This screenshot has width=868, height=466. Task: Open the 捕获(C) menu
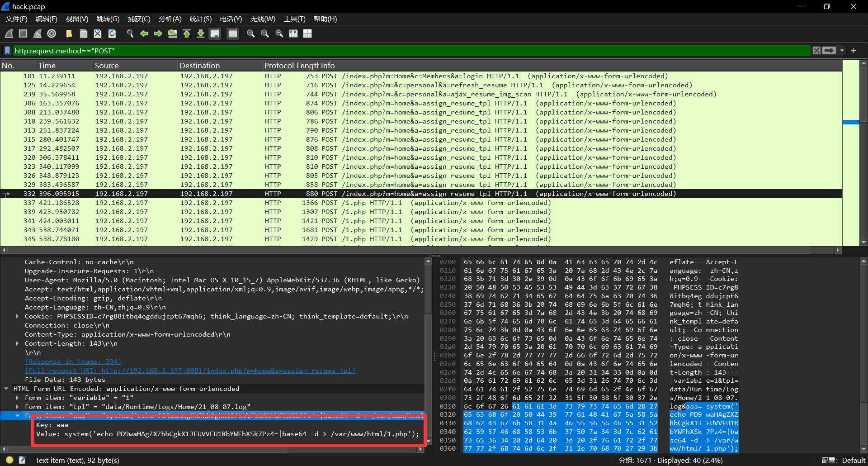tap(139, 19)
